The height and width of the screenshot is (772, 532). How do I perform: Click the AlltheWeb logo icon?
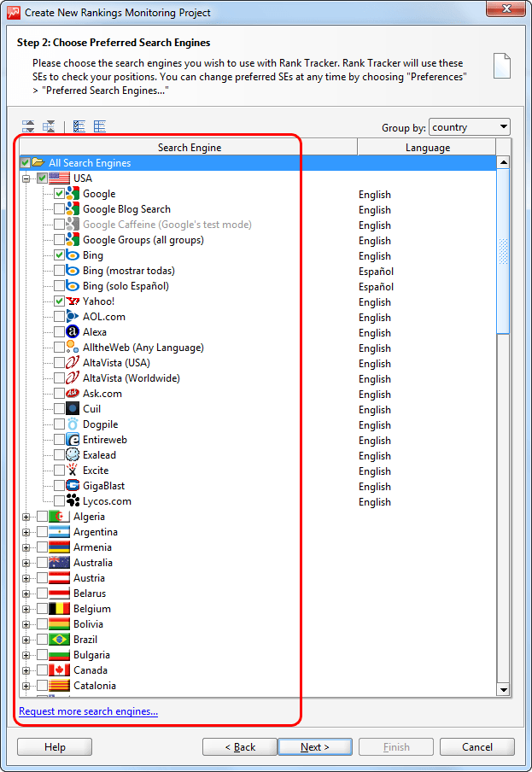(73, 347)
